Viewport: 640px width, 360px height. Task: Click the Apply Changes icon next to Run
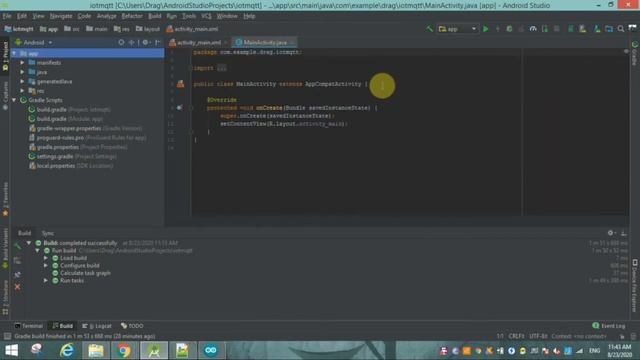click(498, 29)
